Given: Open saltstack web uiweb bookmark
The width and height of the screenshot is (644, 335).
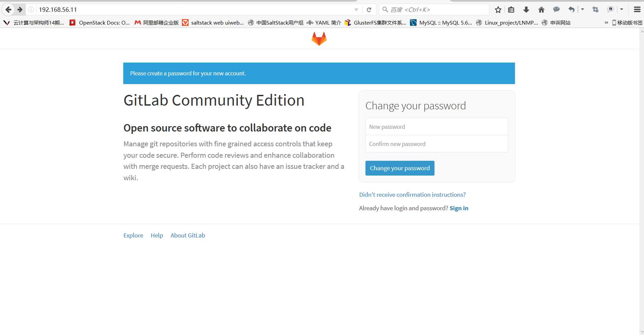Looking at the screenshot, I should [213, 23].
